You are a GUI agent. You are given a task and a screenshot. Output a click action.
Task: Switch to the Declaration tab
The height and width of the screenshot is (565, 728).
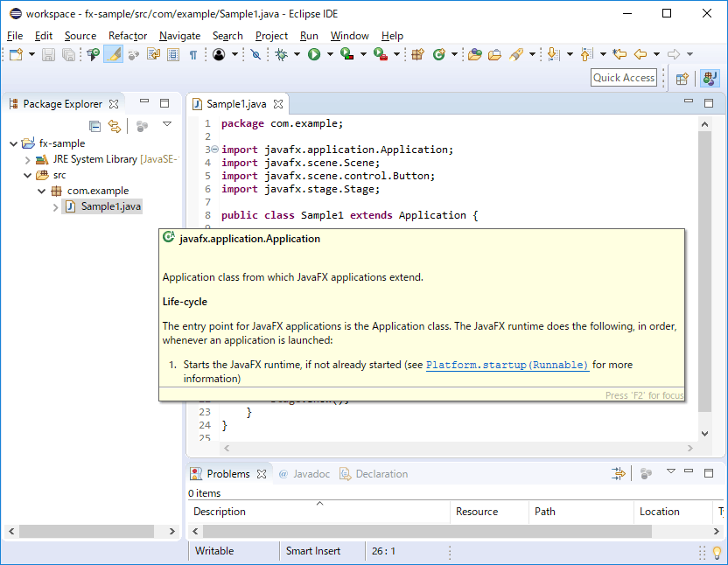374,474
